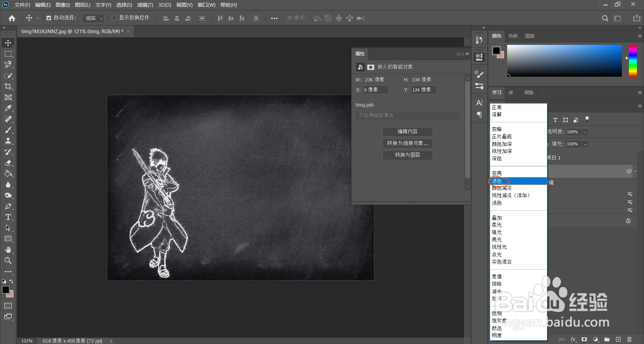Create a new layer group folder

click(607, 339)
